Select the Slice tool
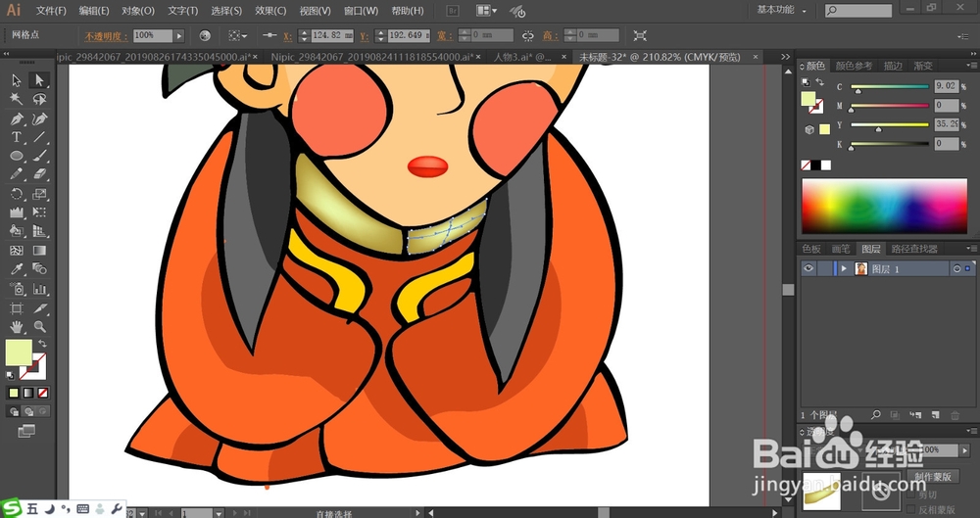This screenshot has height=518, width=980. coord(39,308)
